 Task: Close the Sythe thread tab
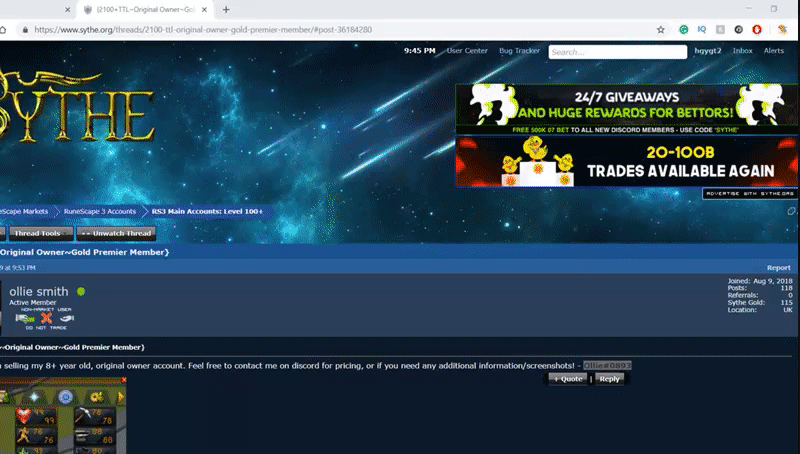205,9
